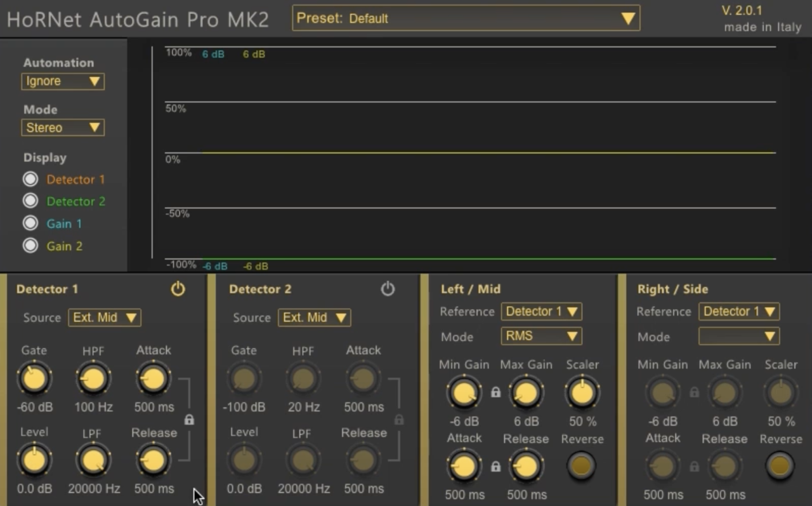The height and width of the screenshot is (506, 812).
Task: Toggle Gain 1 display option
Action: point(30,223)
